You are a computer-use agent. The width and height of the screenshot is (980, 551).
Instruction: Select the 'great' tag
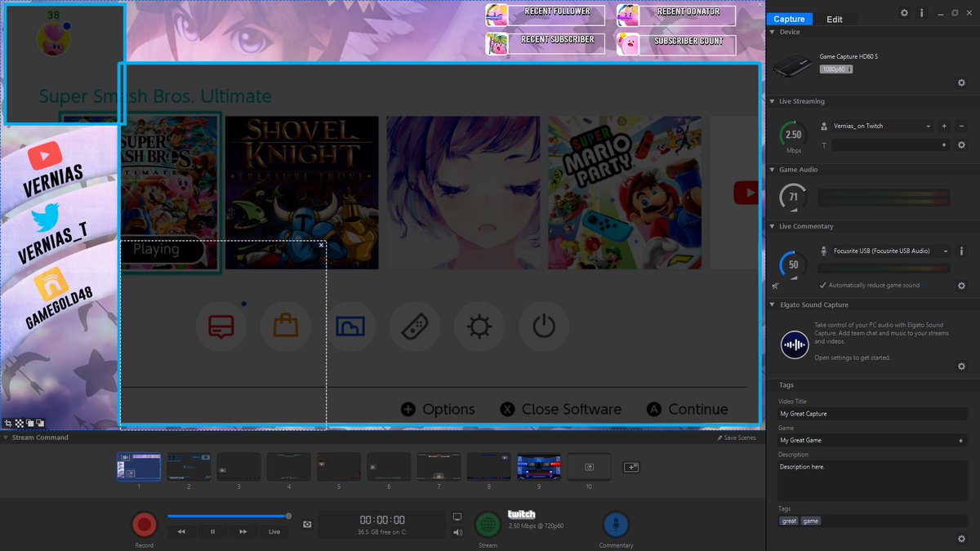789,521
